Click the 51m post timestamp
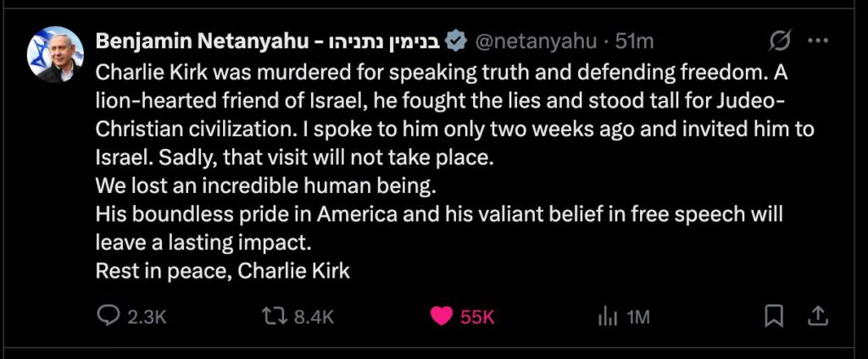This screenshot has width=868, height=359. [x=636, y=41]
